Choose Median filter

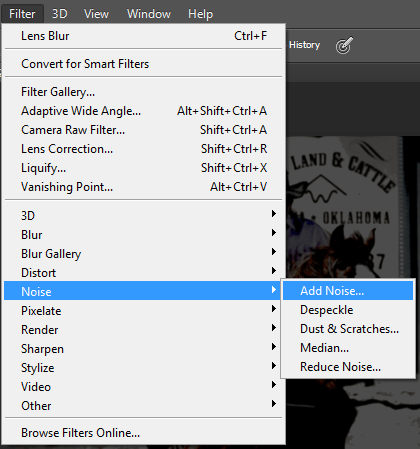pyautogui.click(x=348, y=348)
